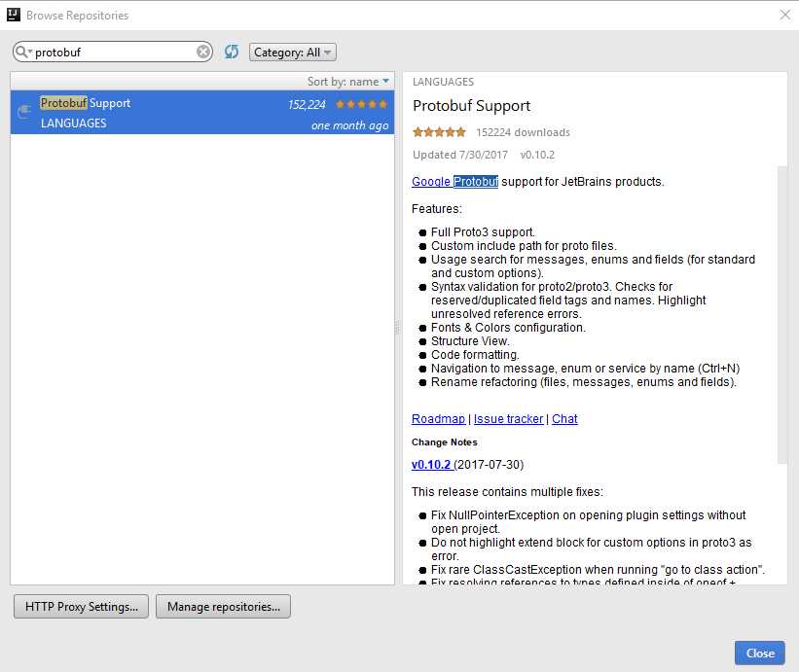The height and width of the screenshot is (672, 799).
Task: Click the '152224 downloads' text
Action: (x=523, y=132)
